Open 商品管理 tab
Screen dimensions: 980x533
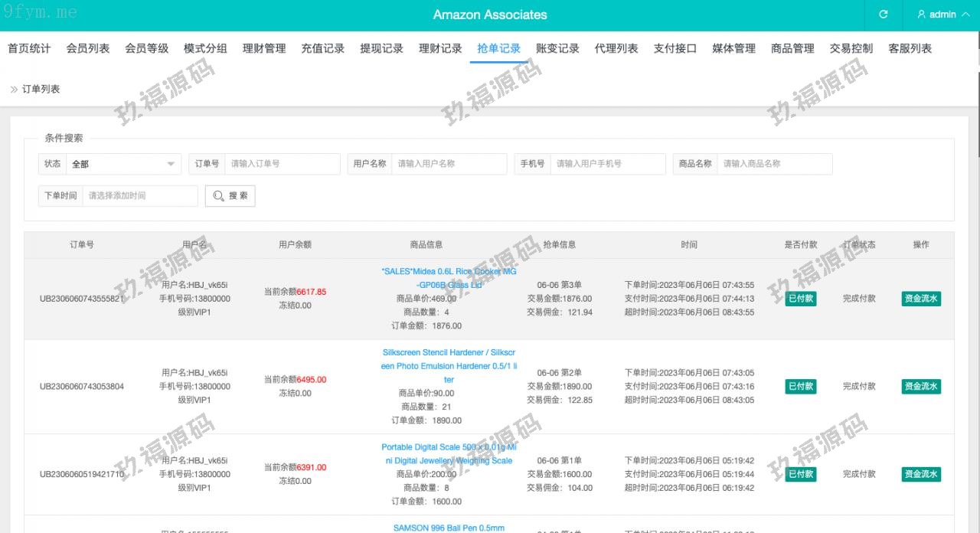pyautogui.click(x=792, y=48)
